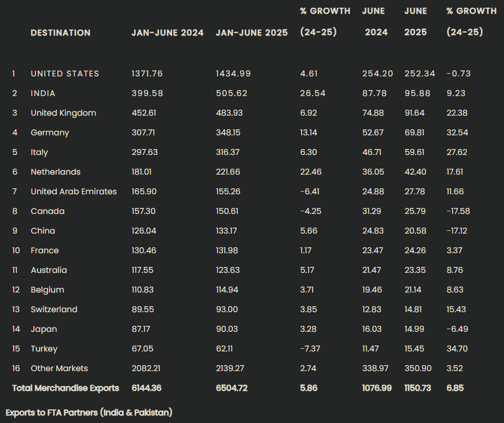This screenshot has width=504, height=423.
Task: Click the Total Merchandise Exports label
Action: [x=65, y=388]
